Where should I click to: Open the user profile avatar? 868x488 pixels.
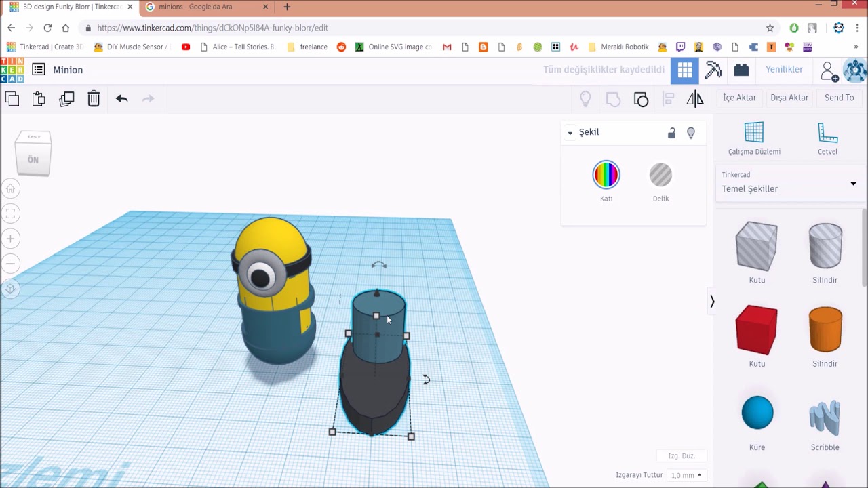(x=855, y=70)
